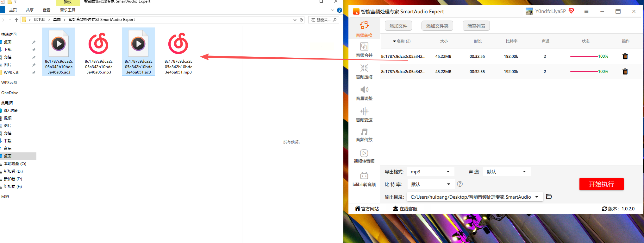Select file 8c1787...3e46a051.mp3 in Explorer
The height and width of the screenshot is (243, 644).
[x=178, y=52]
